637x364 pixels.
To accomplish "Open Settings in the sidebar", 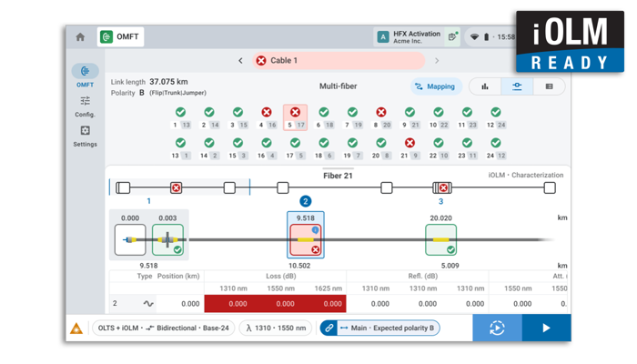I will [85, 136].
